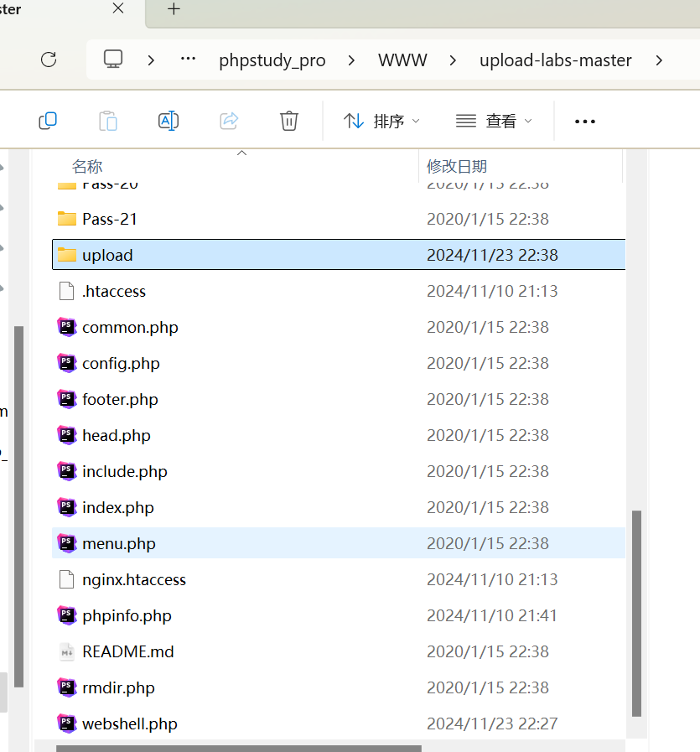Click the This PC monitor icon
The height and width of the screenshot is (752, 700).
click(x=113, y=60)
